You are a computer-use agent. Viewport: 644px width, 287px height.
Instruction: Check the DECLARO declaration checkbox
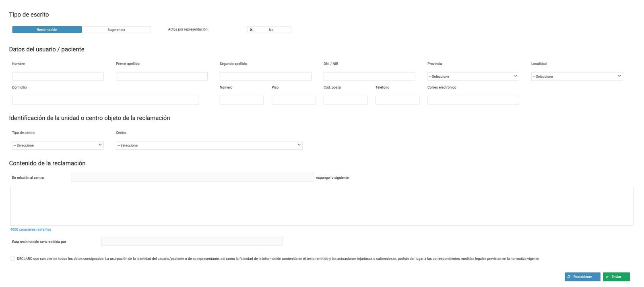point(12,258)
